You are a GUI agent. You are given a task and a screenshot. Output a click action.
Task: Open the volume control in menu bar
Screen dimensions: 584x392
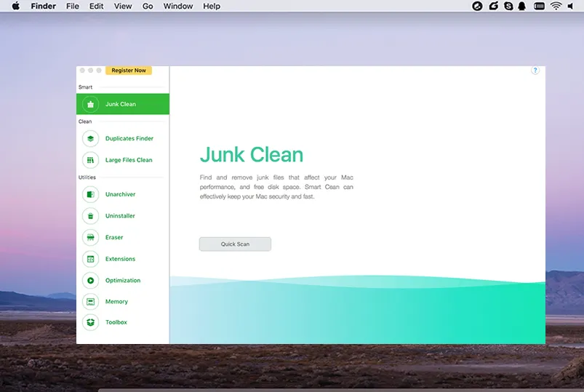[x=572, y=6]
